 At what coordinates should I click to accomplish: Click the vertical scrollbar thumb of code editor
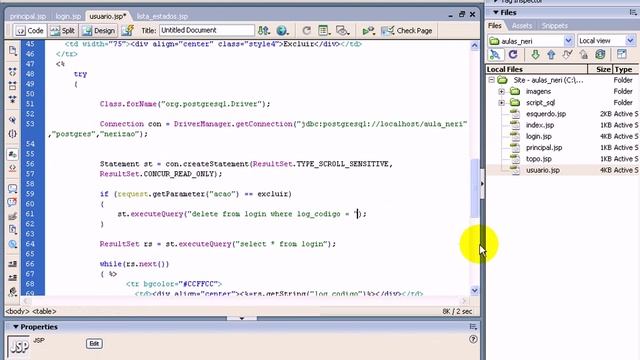pos(474,188)
